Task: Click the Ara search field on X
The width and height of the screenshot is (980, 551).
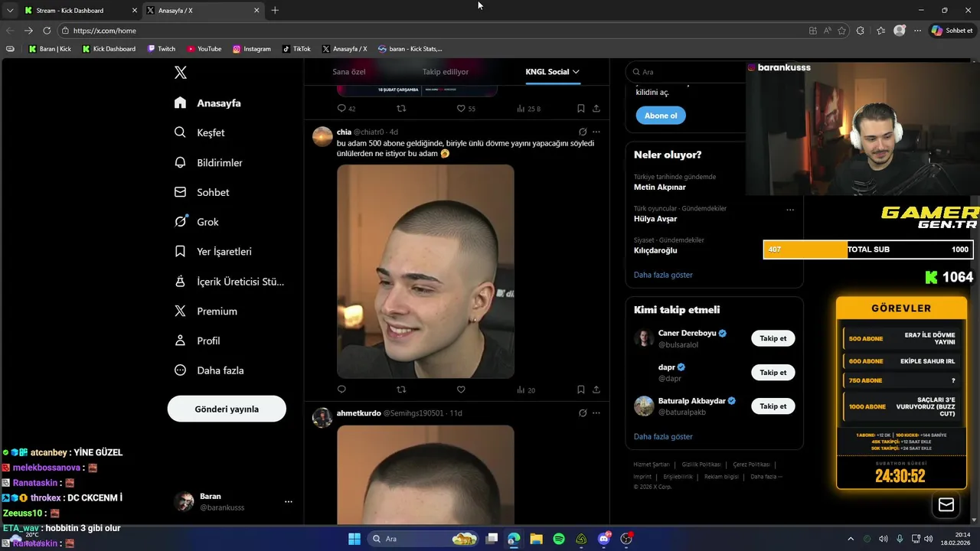Action: (x=685, y=72)
